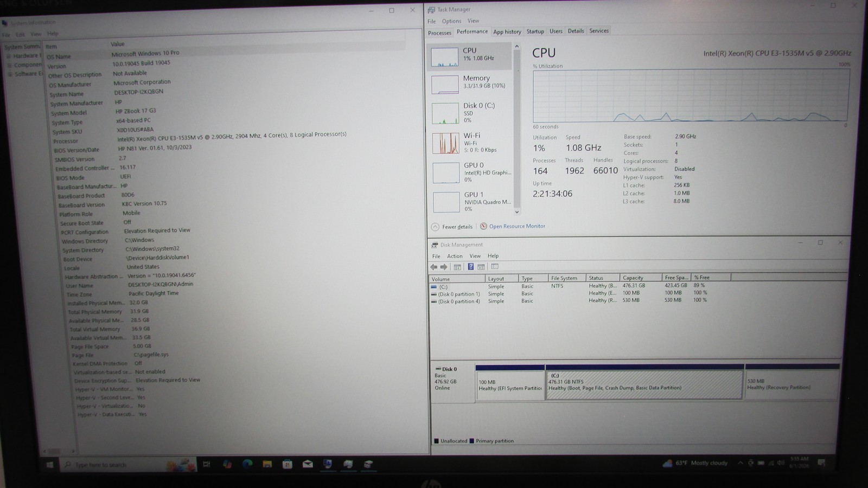
Task: Click the Task Manager sidebar vertical scrollbar
Action: coord(516,129)
